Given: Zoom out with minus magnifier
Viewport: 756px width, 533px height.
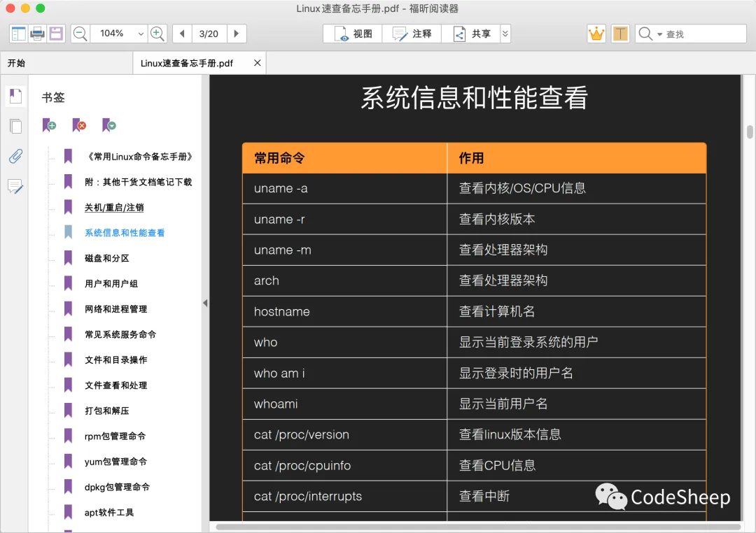Looking at the screenshot, I should pyautogui.click(x=80, y=34).
